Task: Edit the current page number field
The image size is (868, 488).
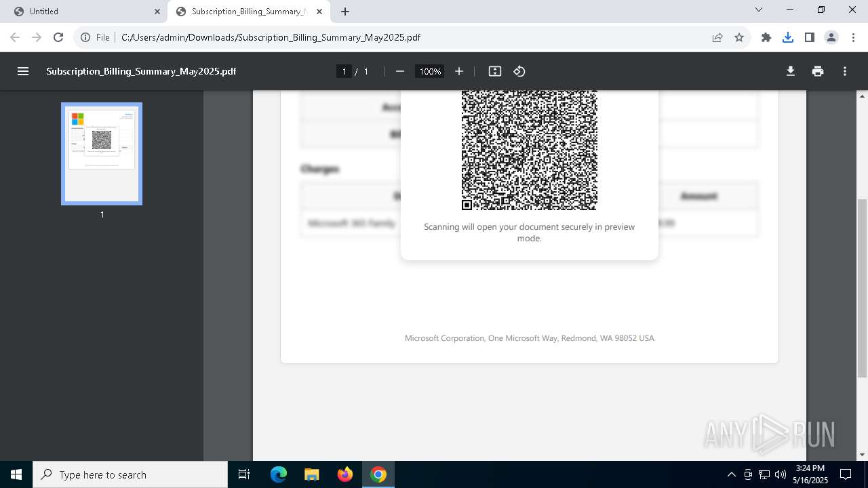Action: [x=344, y=71]
